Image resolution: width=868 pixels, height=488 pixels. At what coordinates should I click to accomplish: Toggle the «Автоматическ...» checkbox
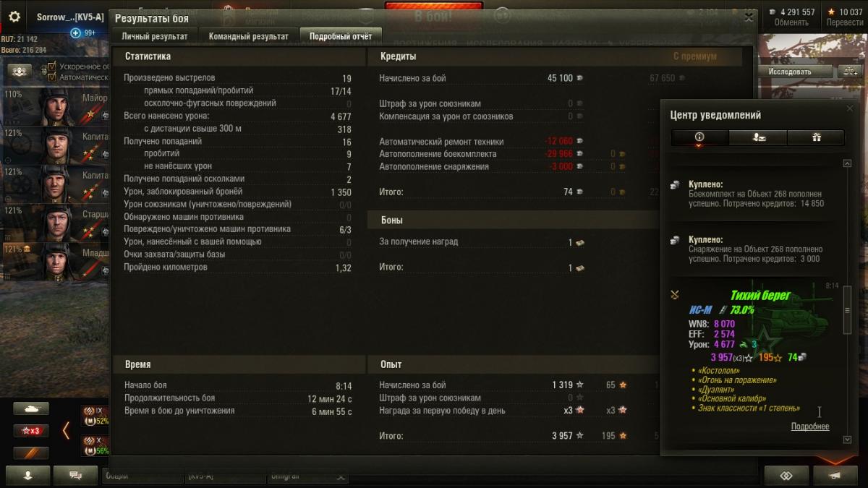52,77
